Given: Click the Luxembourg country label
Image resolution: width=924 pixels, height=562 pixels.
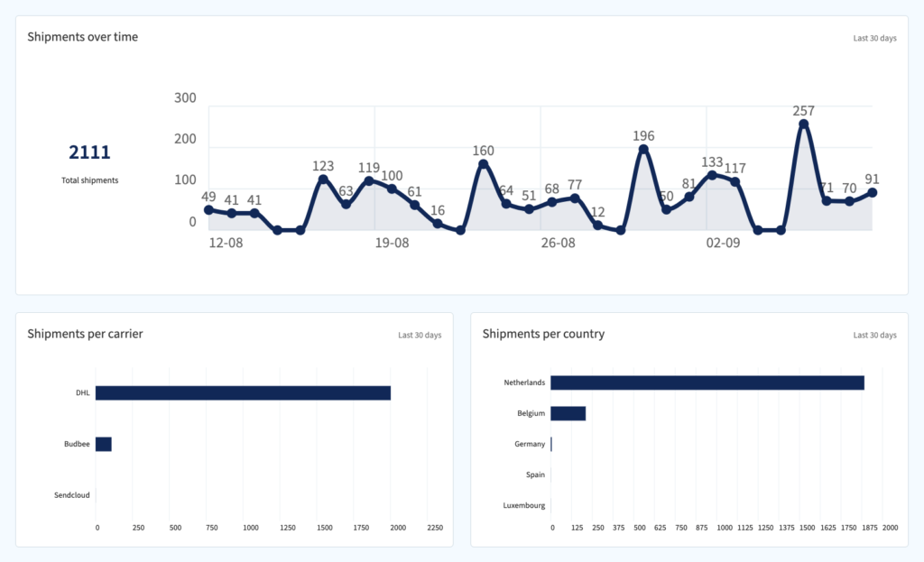Looking at the screenshot, I should tap(524, 505).
